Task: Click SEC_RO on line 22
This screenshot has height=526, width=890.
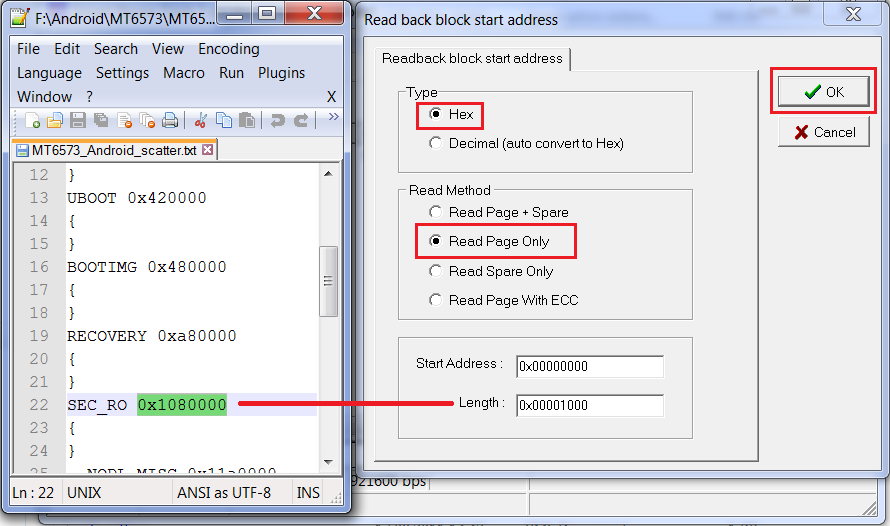Action: (97, 405)
